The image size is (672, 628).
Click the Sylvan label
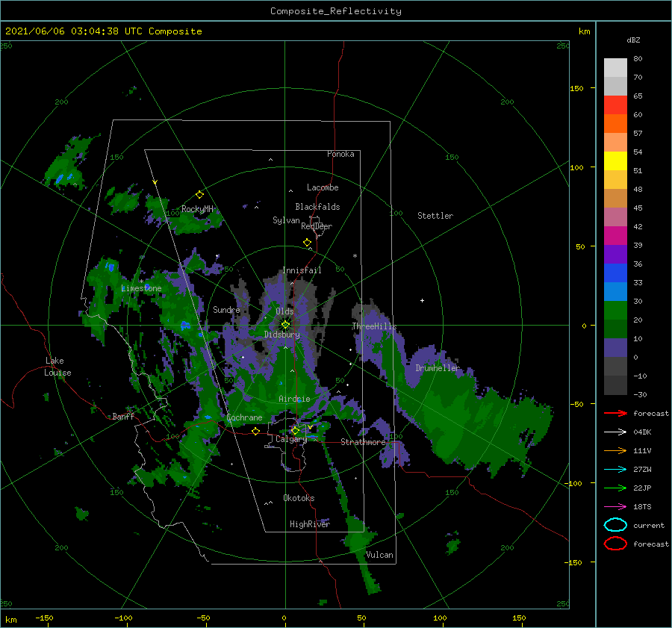pyautogui.click(x=286, y=220)
